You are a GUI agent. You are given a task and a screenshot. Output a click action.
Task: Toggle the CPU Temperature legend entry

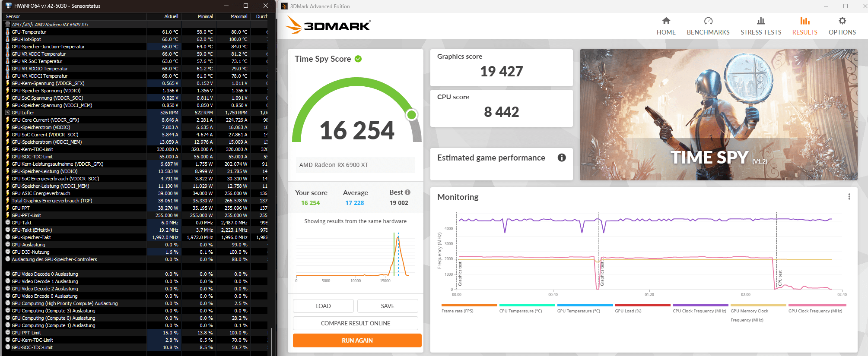click(x=527, y=309)
